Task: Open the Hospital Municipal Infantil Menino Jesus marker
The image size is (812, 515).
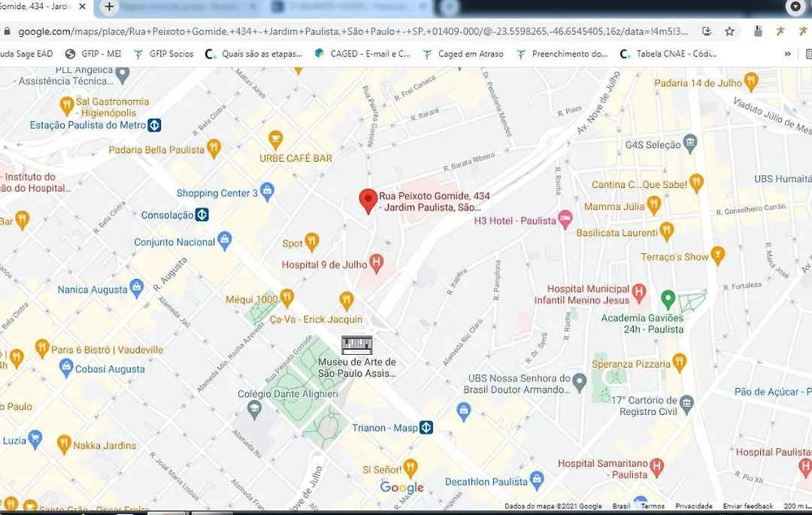Action: pos(639,292)
